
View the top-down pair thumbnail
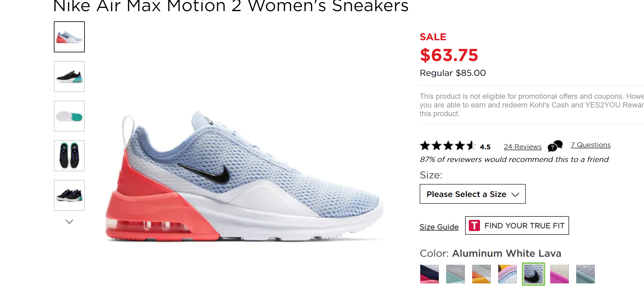point(69,156)
